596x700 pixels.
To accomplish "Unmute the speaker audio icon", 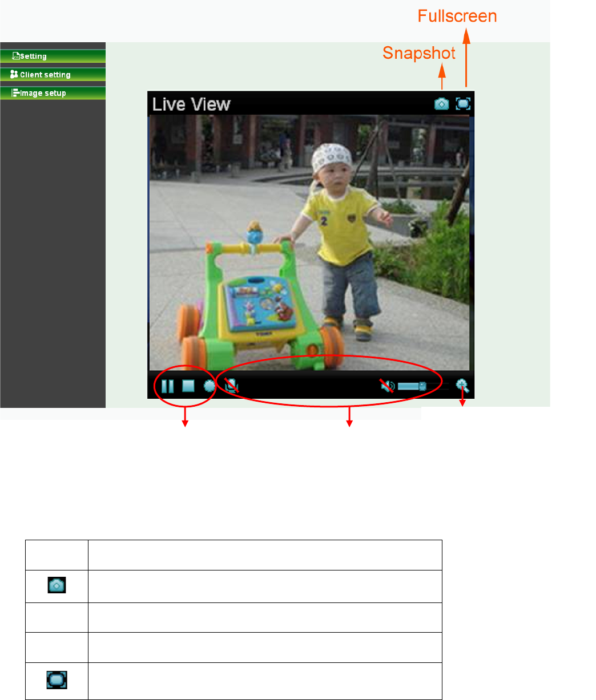I will [x=387, y=386].
